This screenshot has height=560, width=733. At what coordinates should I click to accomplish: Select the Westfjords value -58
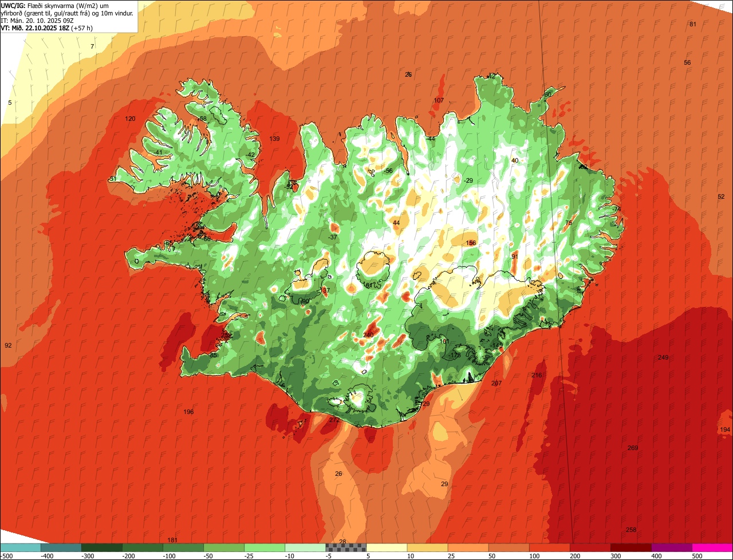tap(202, 119)
